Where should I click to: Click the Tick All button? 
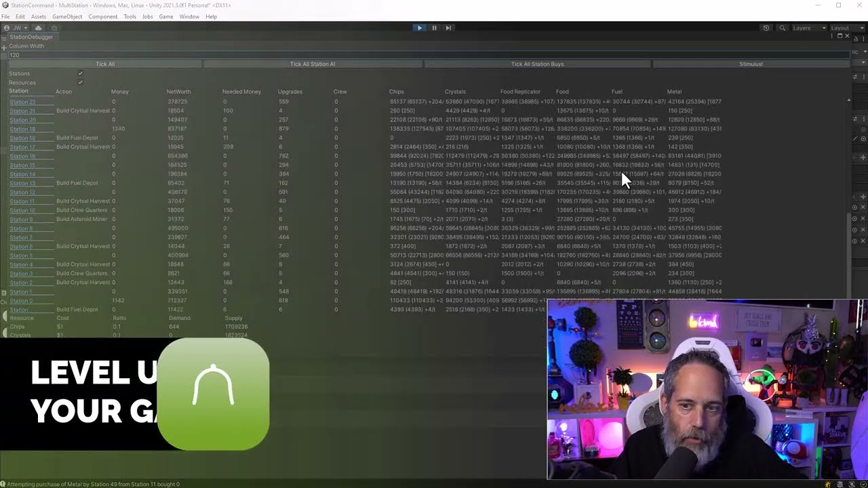105,64
